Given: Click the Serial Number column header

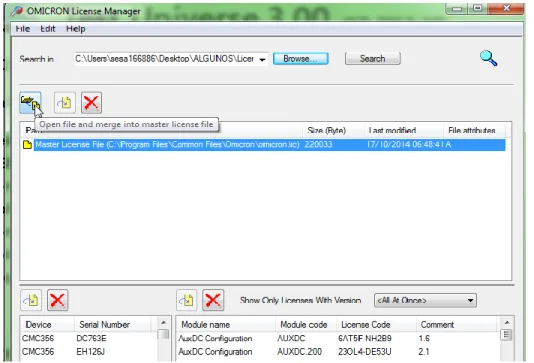Looking at the screenshot, I should [112, 325].
